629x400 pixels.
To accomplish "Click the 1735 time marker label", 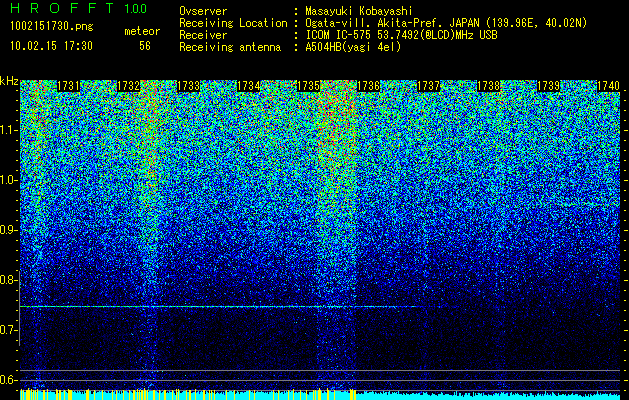I will 308,86.
